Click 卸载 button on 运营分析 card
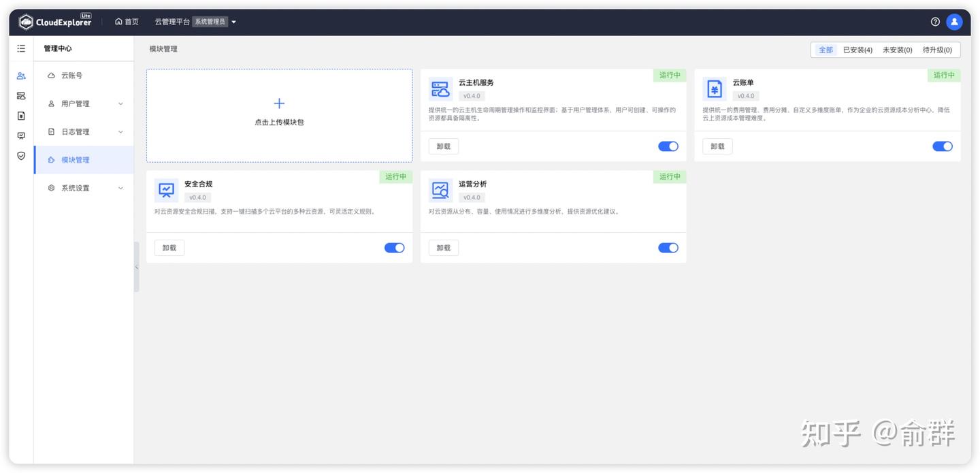 (x=444, y=248)
